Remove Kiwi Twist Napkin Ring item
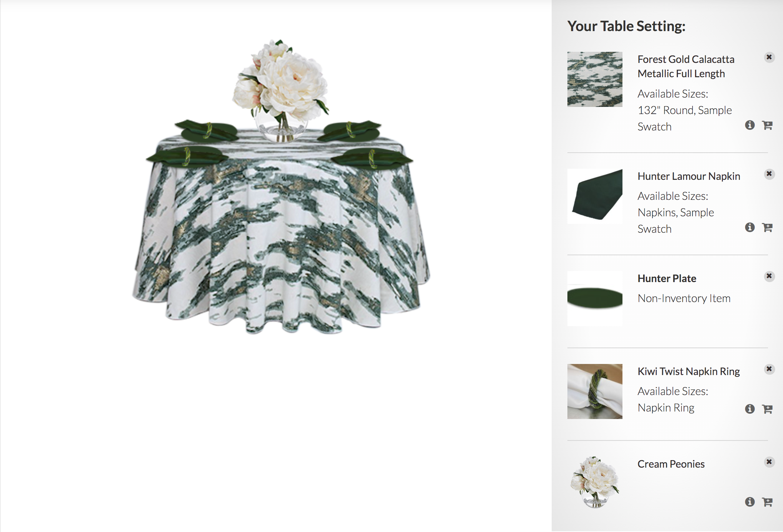Viewport: 783px width, 532px height. 769,369
